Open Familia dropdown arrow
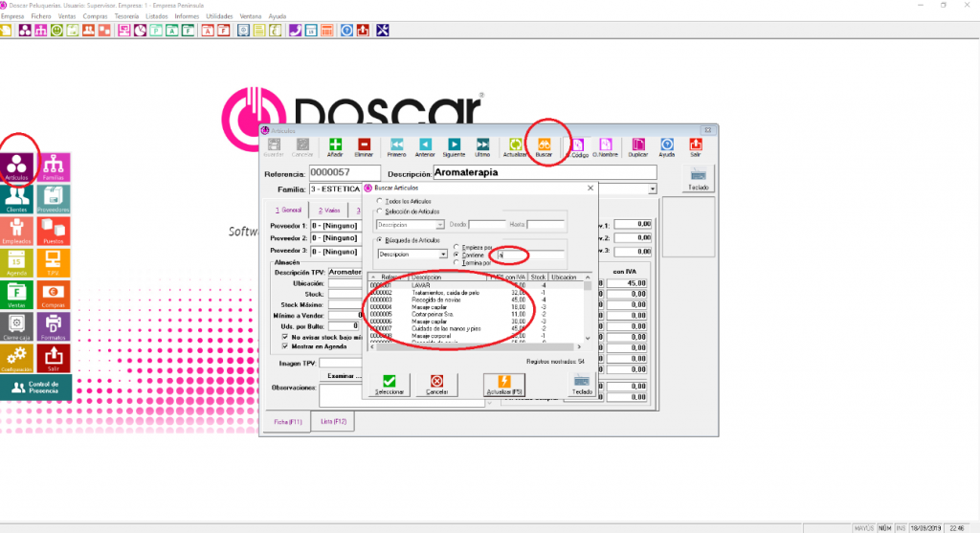 click(x=653, y=189)
